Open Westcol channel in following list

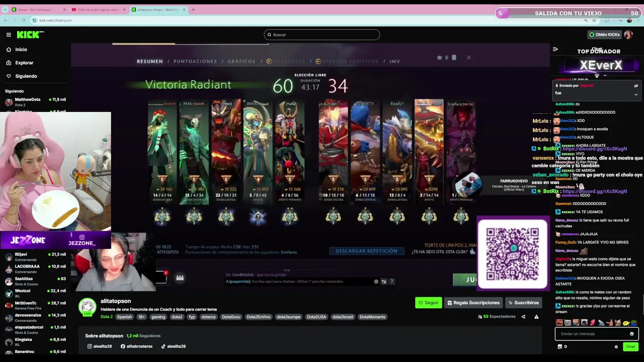(x=35, y=293)
